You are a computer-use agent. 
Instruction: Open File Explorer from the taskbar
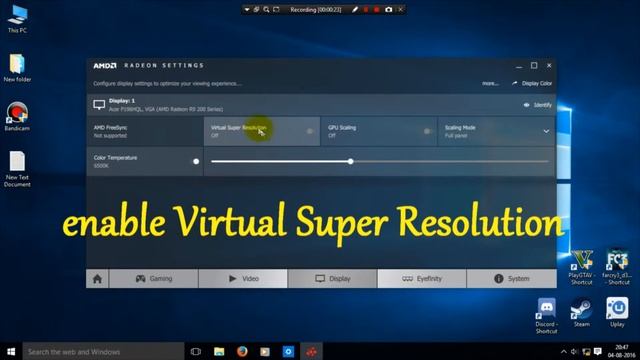click(219, 351)
